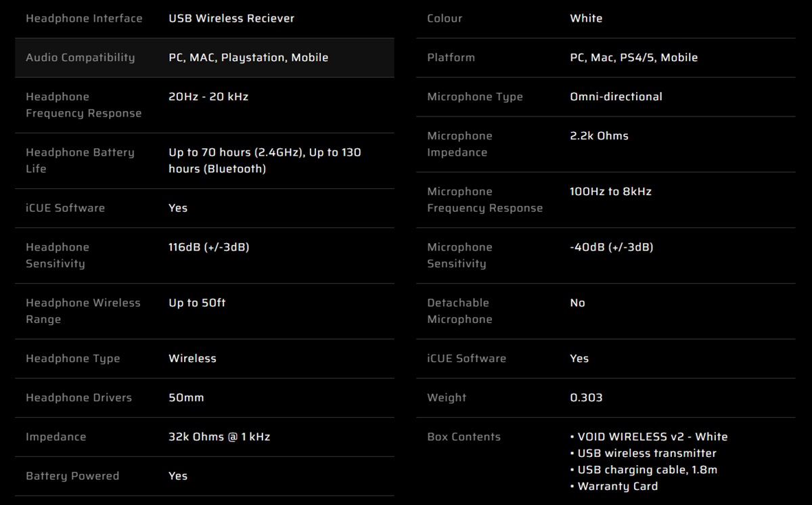This screenshot has width=812, height=505.
Task: Click the Headphone Battery Life label
Action: pyautogui.click(x=80, y=160)
